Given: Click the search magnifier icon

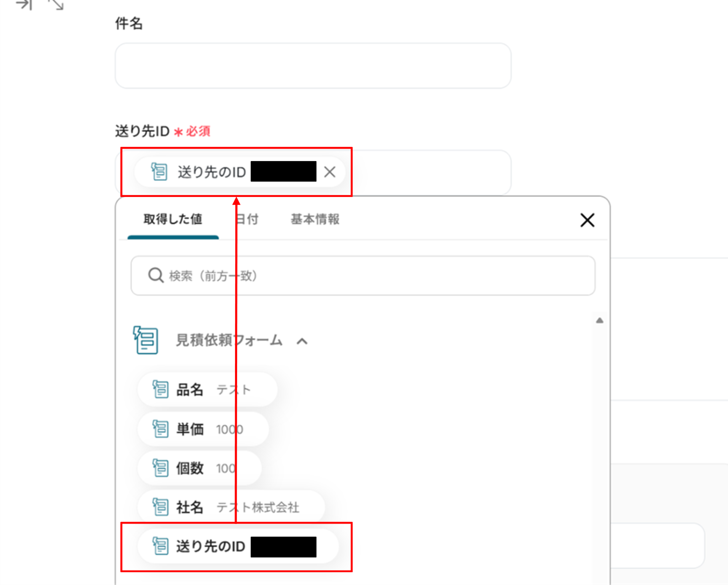Looking at the screenshot, I should pyautogui.click(x=156, y=275).
